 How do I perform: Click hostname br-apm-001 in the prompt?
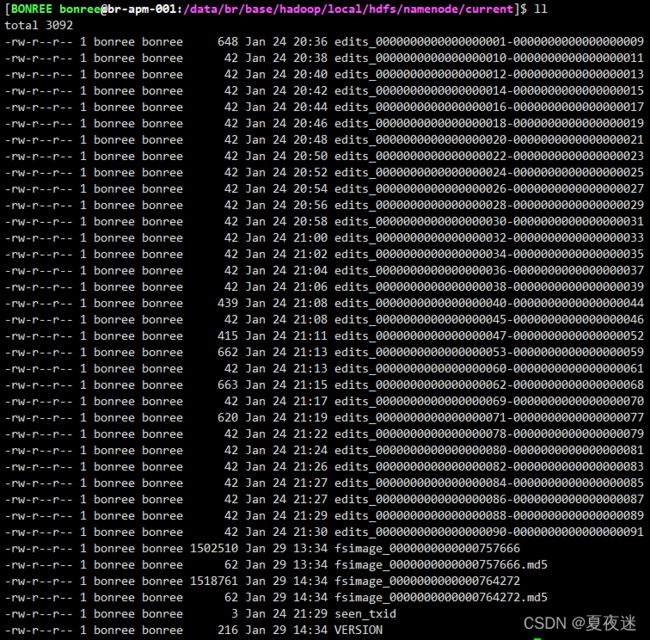point(142,9)
